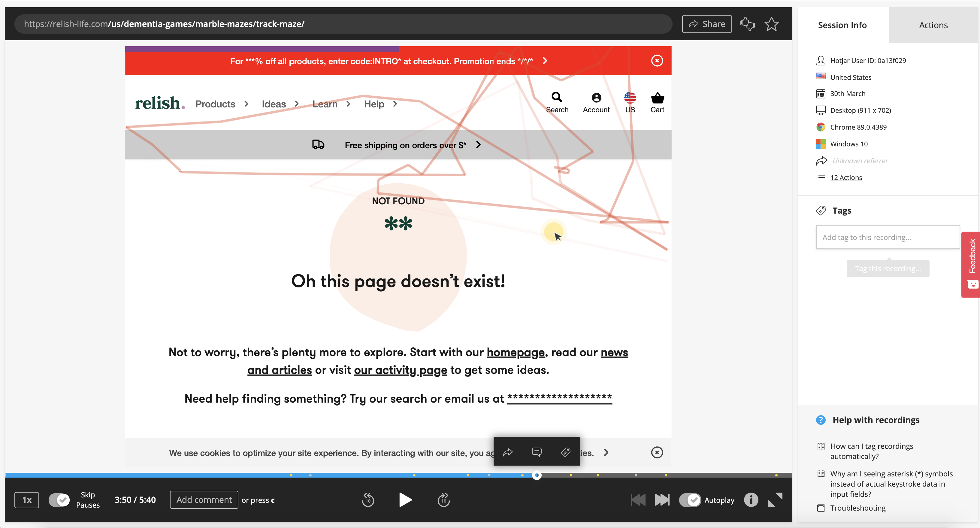Enter fullscreen playback mode

(x=775, y=500)
